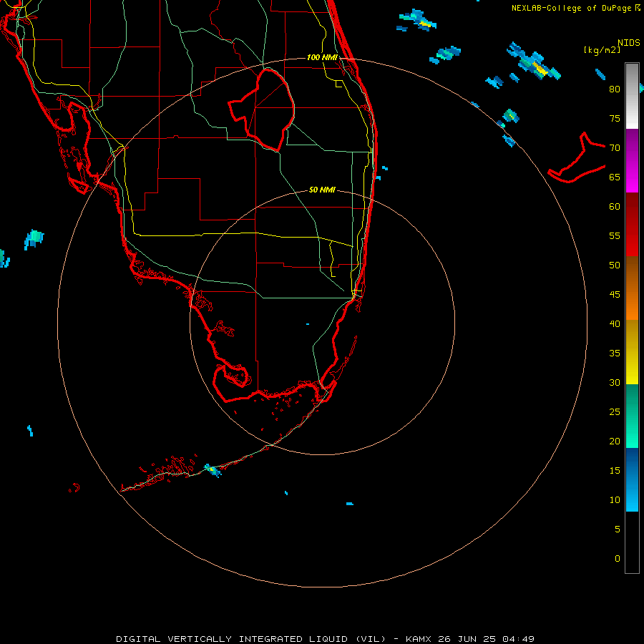The width and height of the screenshot is (644, 644).
Task: Select the 50 value on the scale
Action: coord(615,265)
